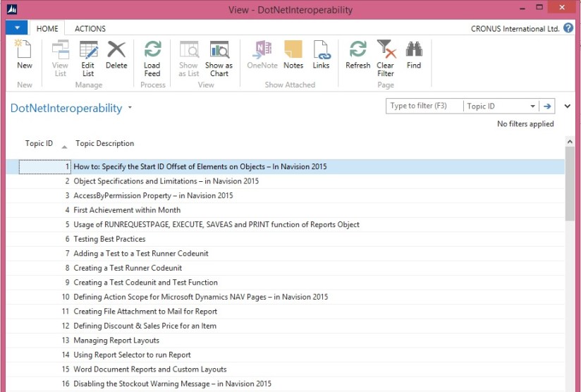Minimize the DotNetInteroperability window
The image size is (581, 392).
tap(522, 8)
